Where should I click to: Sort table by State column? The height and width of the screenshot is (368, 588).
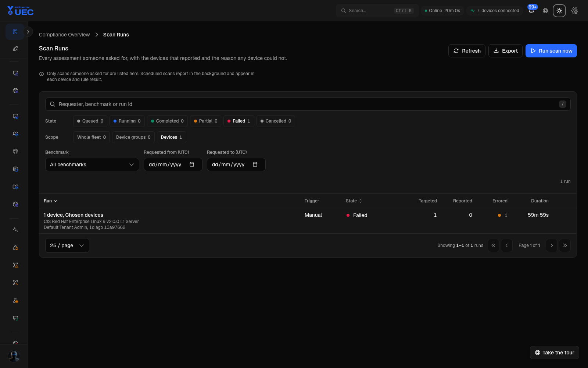354,201
